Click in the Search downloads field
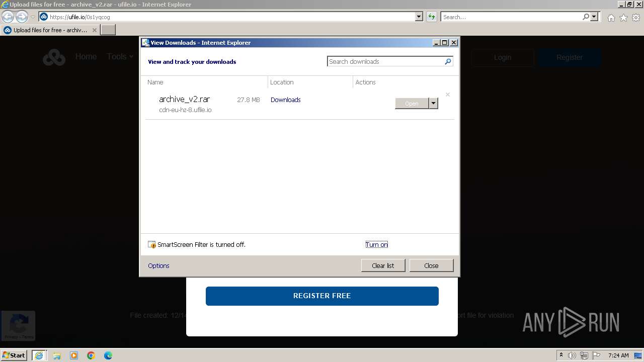The image size is (644, 362). 385,61
